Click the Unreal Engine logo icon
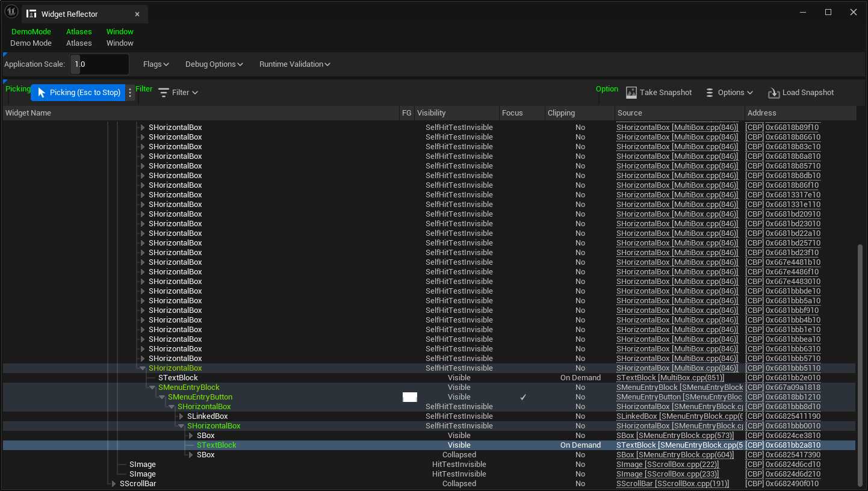868x491 pixels. (x=11, y=13)
